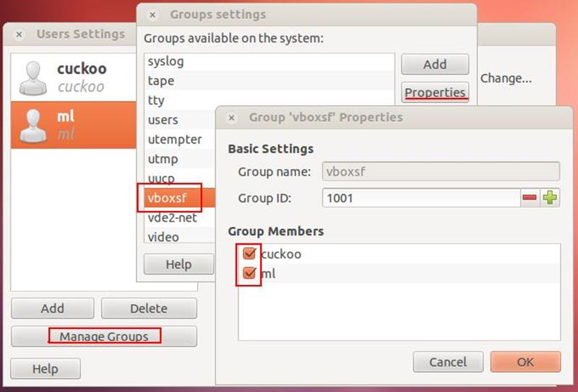
Task: Close the Group 'vboxsf' Properties dialog
Action: pos(231,118)
